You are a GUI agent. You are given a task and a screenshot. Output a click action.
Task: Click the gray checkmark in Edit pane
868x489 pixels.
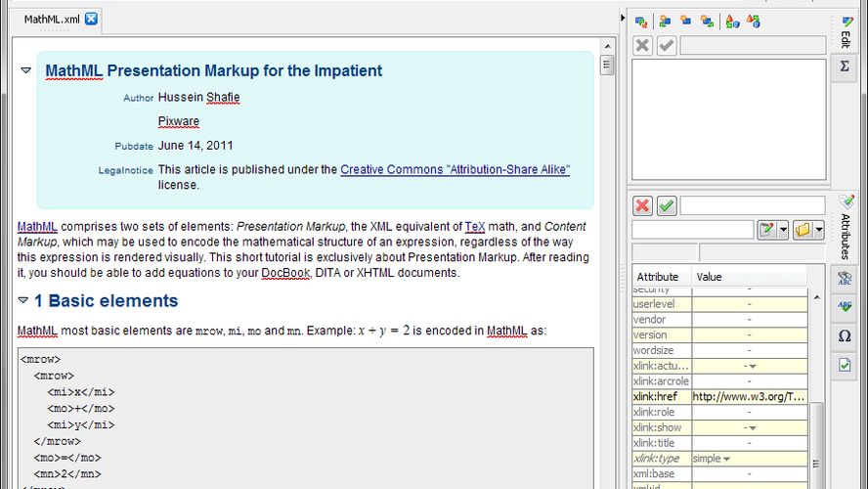667,45
